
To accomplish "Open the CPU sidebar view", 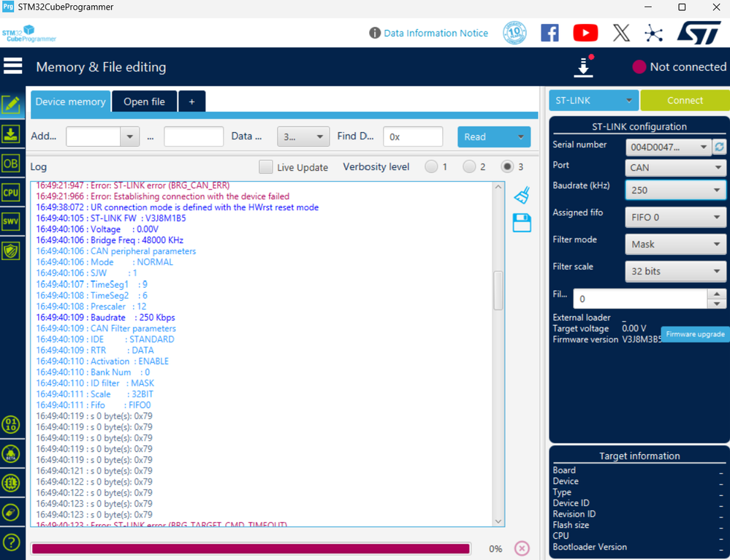I will tap(11, 193).
